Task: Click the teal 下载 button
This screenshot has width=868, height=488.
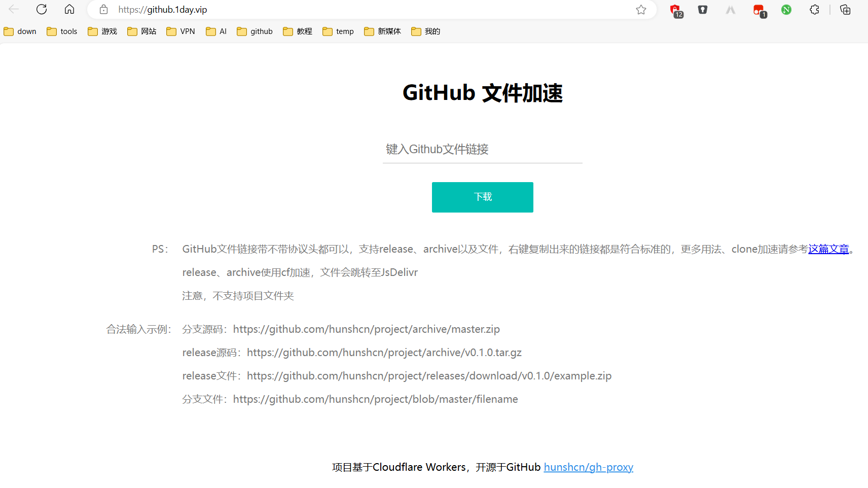Action: 483,197
